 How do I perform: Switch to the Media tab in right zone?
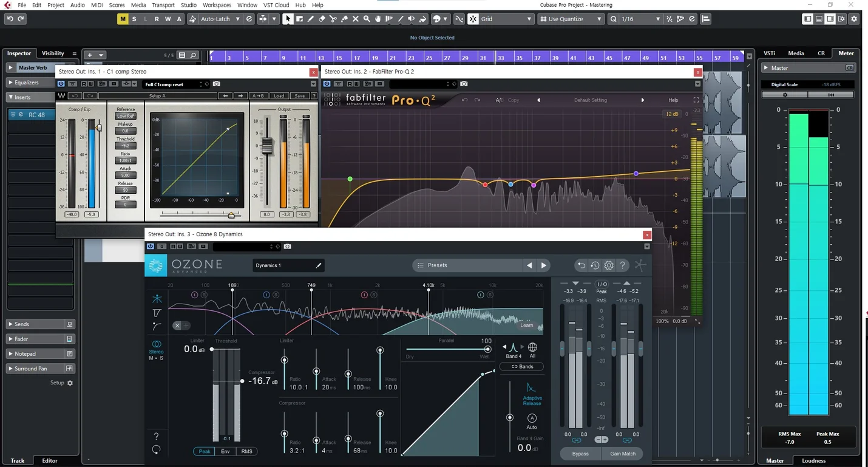point(796,53)
